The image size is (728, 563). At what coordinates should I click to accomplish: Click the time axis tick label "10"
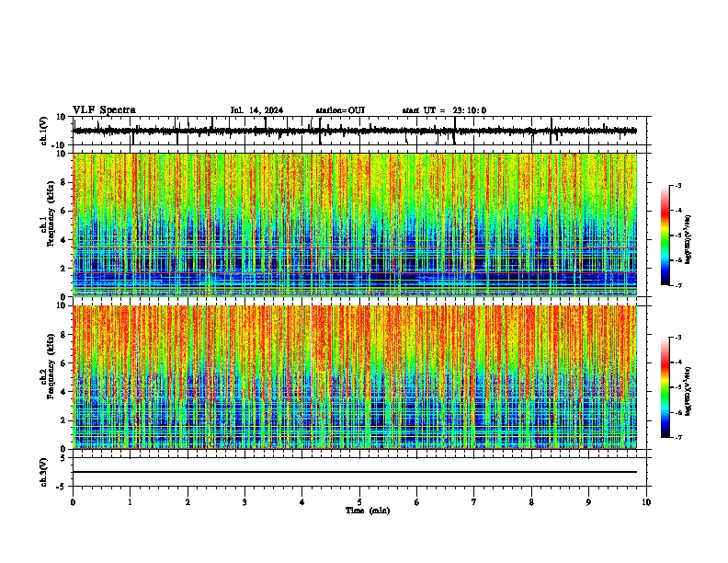(x=646, y=502)
